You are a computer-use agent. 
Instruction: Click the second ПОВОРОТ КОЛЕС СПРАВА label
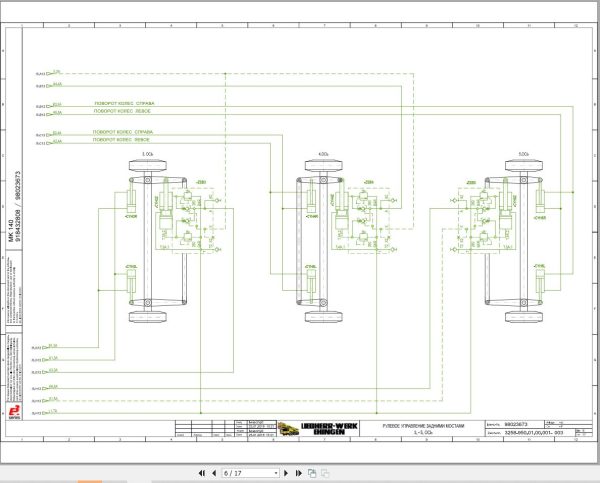(x=123, y=132)
